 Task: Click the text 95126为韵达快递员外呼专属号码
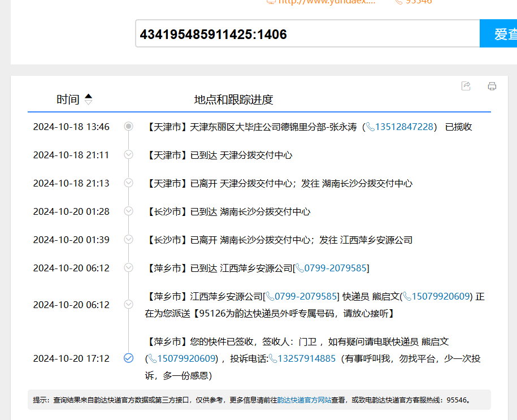pyautogui.click(x=267, y=313)
